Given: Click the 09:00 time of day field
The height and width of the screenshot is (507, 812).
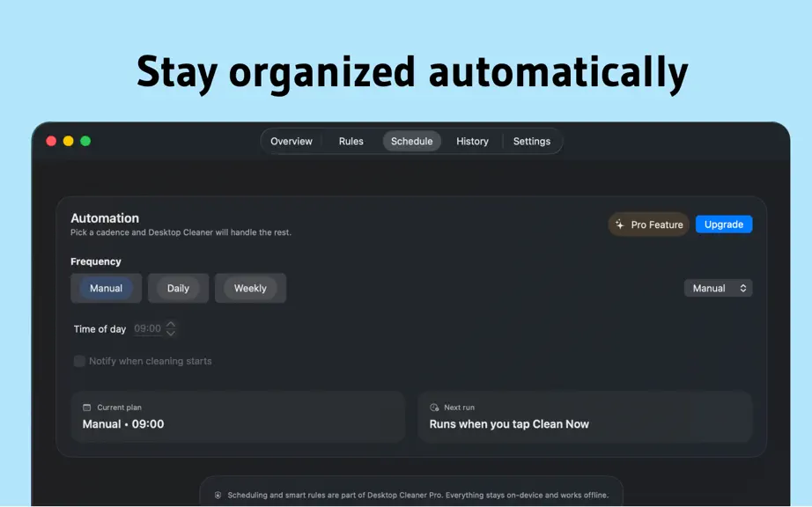Looking at the screenshot, I should point(148,328).
